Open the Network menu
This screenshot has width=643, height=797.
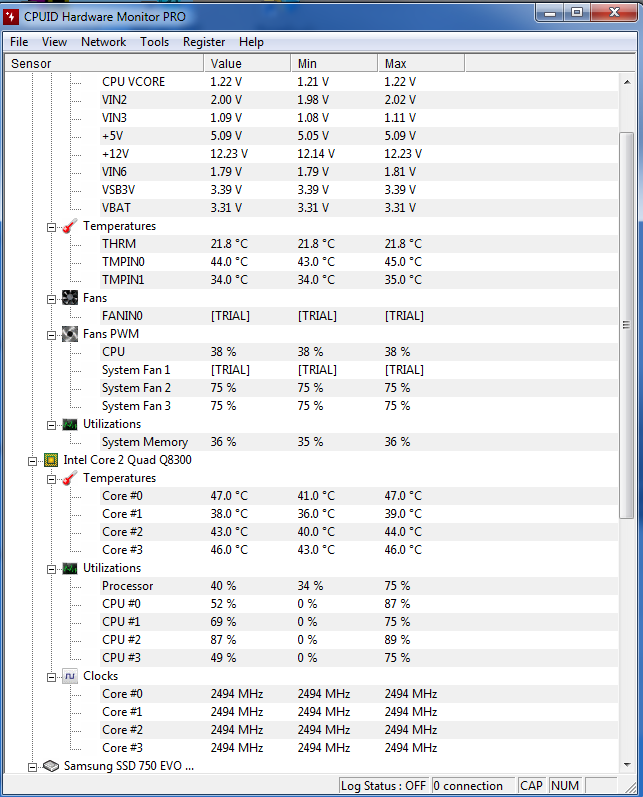[103, 42]
